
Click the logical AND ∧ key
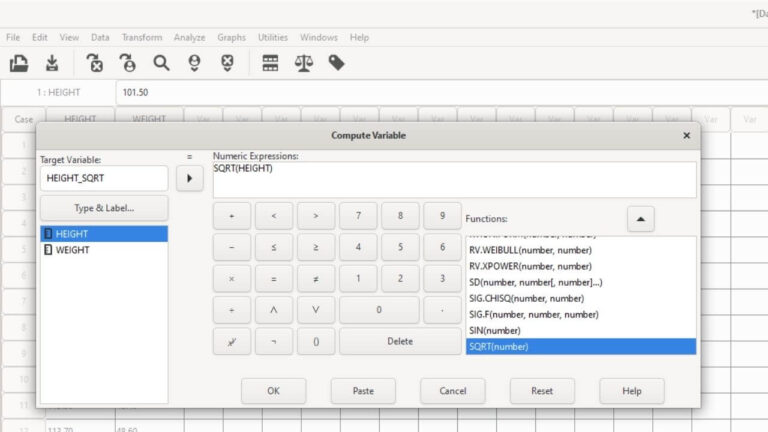274,310
